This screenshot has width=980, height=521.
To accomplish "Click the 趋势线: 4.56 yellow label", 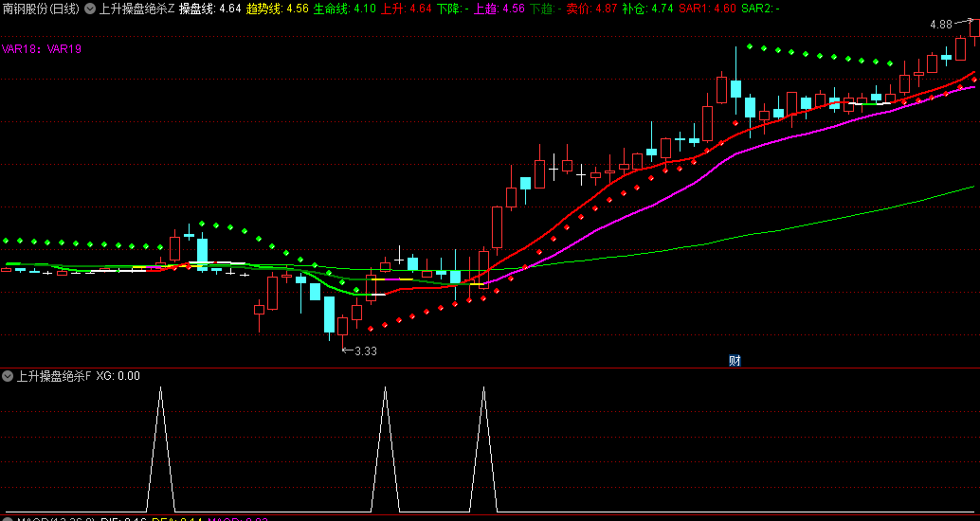I will pos(278,9).
